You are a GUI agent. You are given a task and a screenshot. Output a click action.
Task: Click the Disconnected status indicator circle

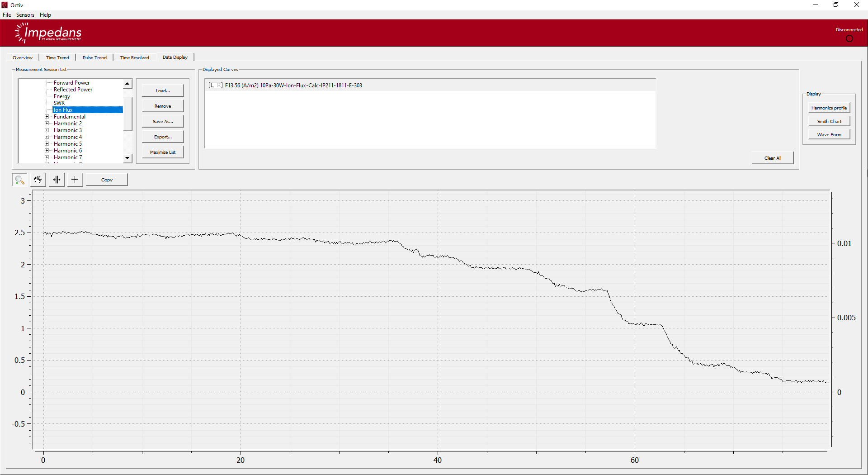tap(849, 39)
